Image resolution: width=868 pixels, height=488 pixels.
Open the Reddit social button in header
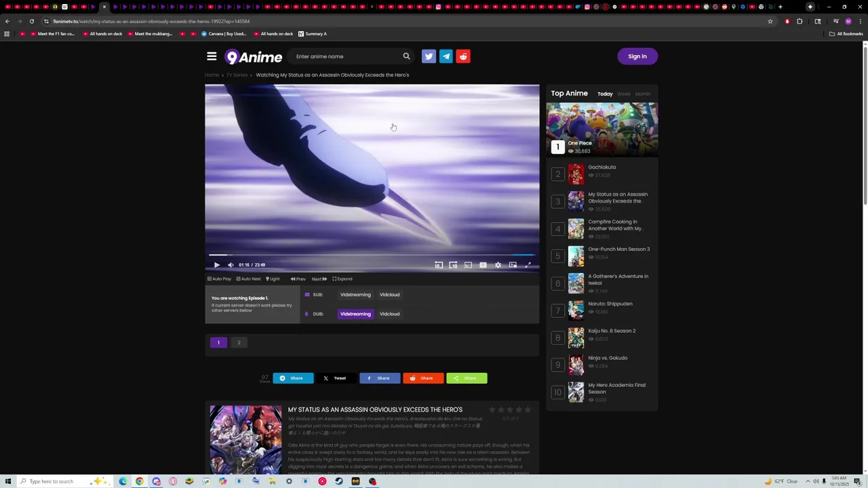(x=463, y=56)
